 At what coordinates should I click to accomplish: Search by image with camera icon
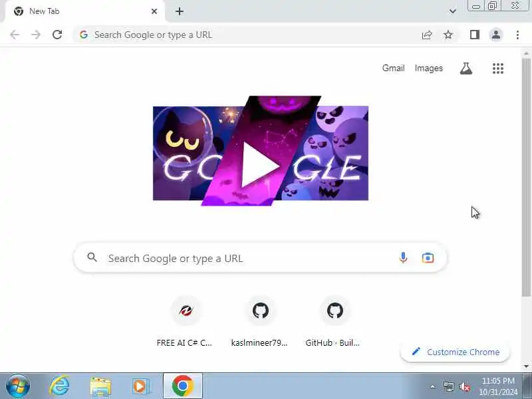point(428,258)
